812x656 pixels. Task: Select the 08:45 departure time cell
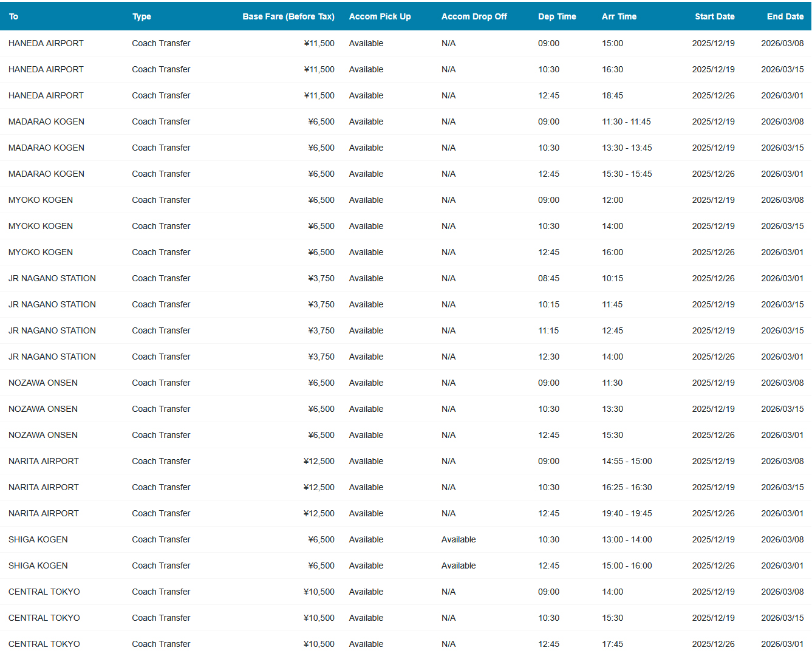point(548,278)
